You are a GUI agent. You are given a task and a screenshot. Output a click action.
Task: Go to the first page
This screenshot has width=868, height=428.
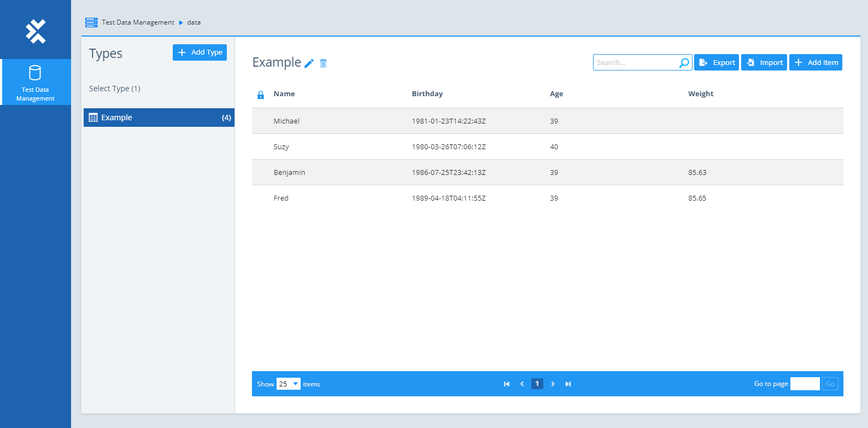point(507,384)
